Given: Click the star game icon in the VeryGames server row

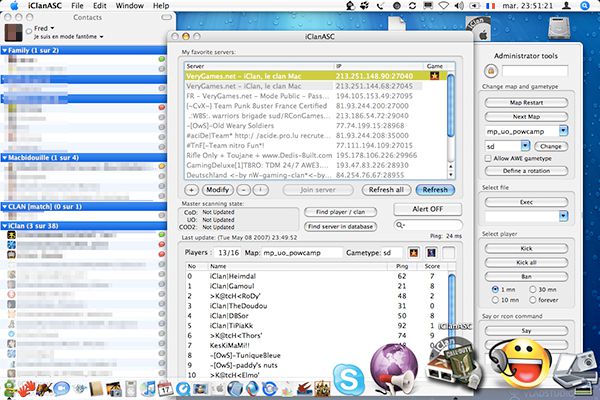Looking at the screenshot, I should coord(434,76).
